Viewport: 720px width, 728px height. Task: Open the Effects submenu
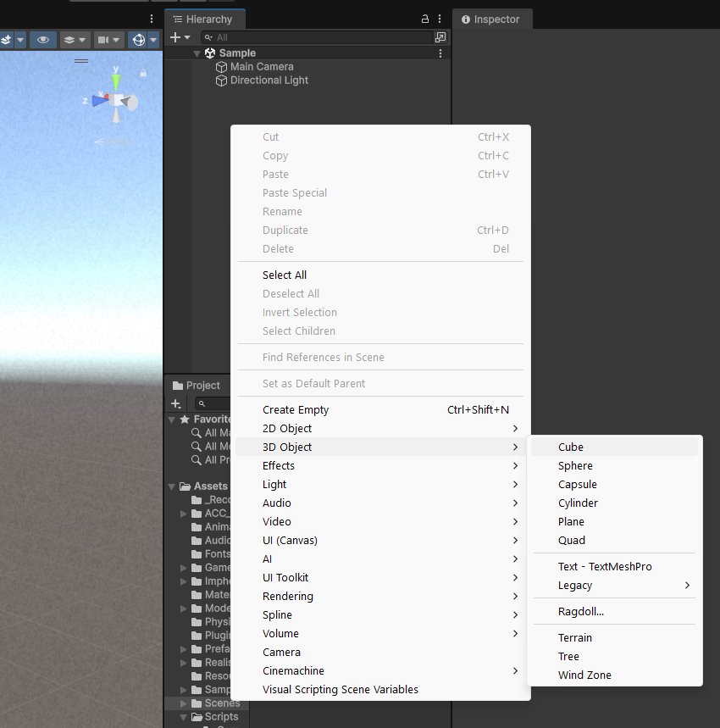pyautogui.click(x=381, y=465)
